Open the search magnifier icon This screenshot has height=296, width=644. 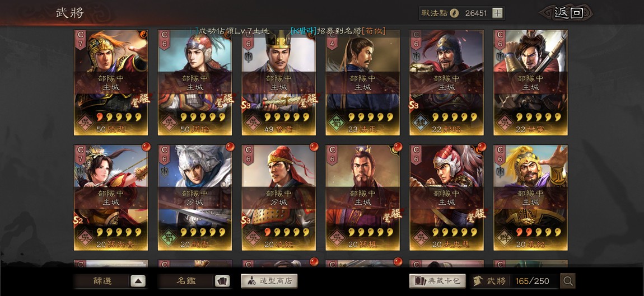pos(568,281)
